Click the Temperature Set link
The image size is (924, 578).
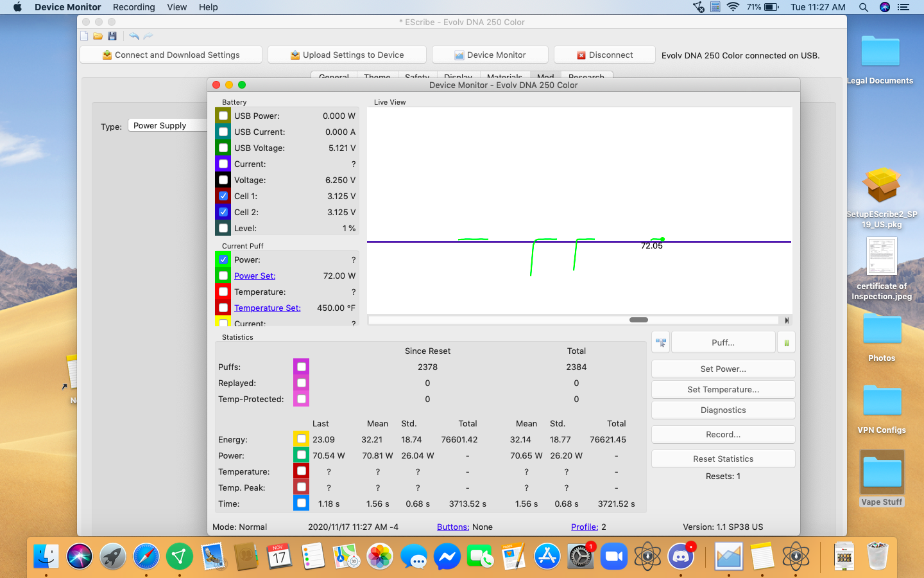pyautogui.click(x=267, y=308)
